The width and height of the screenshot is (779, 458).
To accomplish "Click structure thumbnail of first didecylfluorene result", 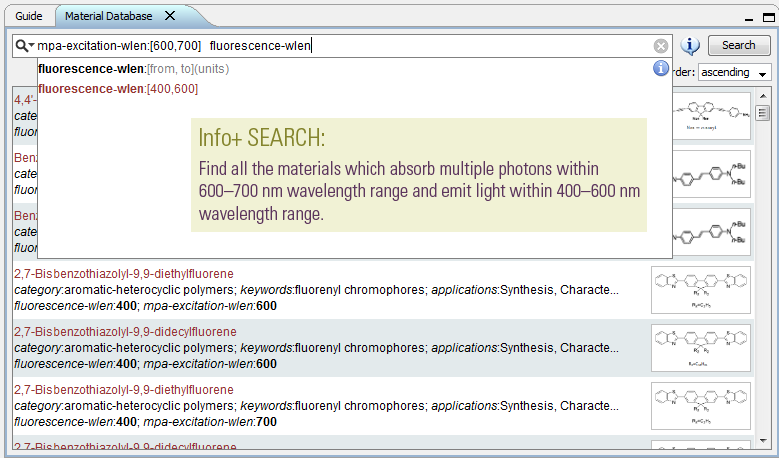I will (700, 348).
